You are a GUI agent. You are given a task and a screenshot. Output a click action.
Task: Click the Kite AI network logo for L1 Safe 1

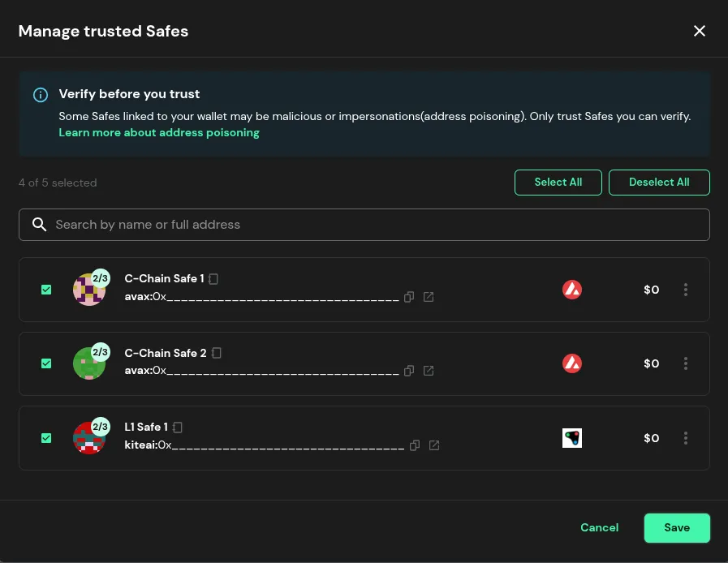pyautogui.click(x=572, y=438)
